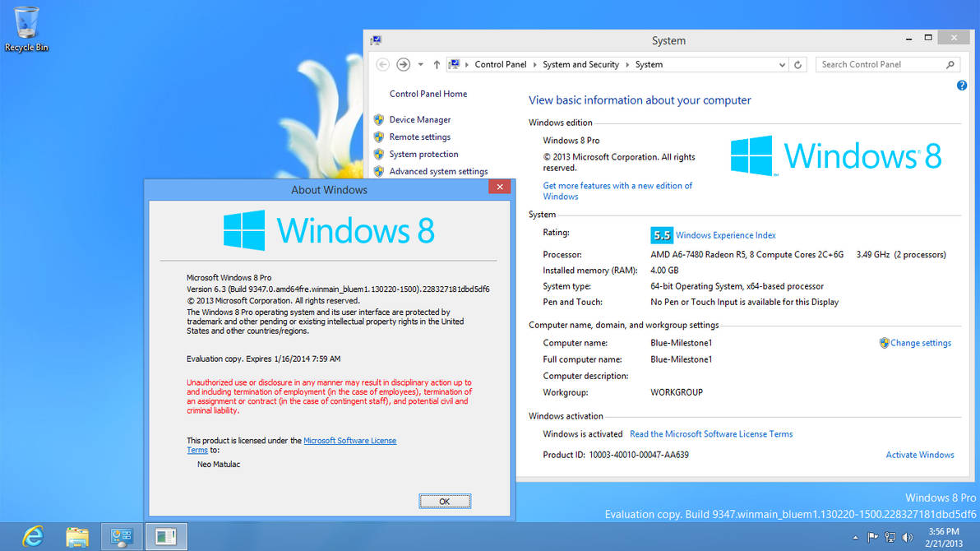Click the 4.00 GB installed memory value
This screenshot has height=551, width=980.
663,271
